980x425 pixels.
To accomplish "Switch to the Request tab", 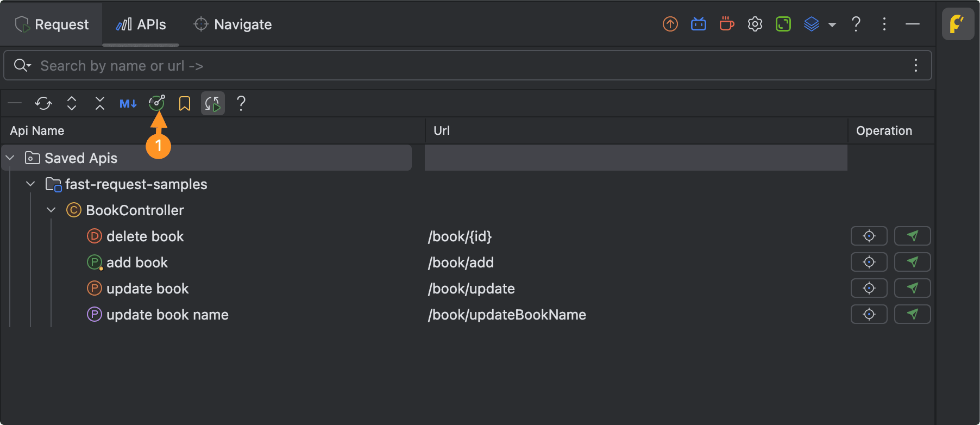I will tap(52, 24).
